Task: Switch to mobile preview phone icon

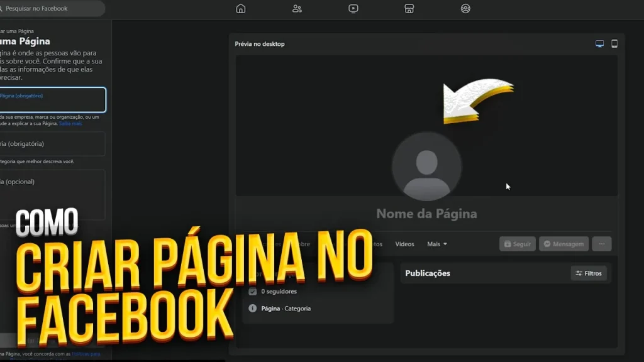Action: pyautogui.click(x=614, y=44)
